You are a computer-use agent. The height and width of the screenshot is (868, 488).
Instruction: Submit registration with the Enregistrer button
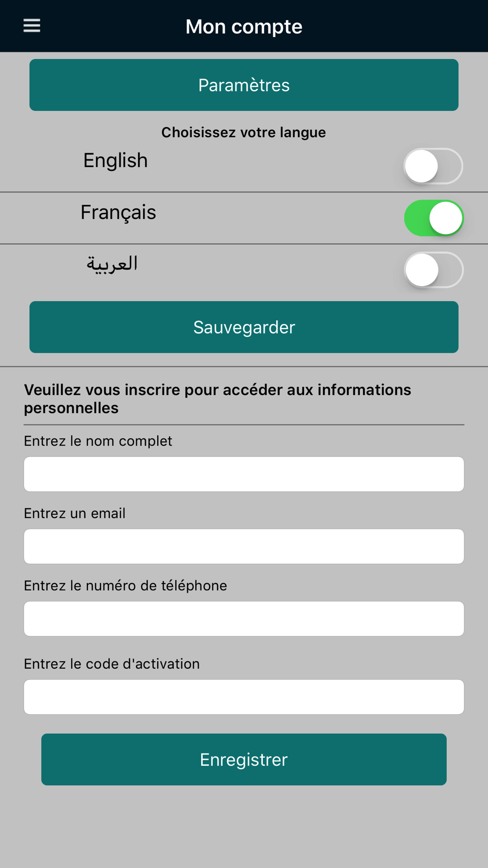244,760
